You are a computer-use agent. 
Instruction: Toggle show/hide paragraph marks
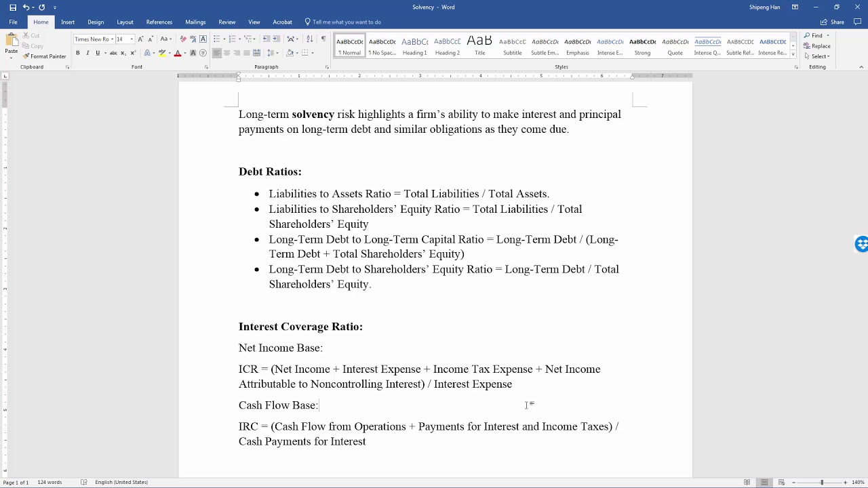pyautogui.click(x=323, y=39)
